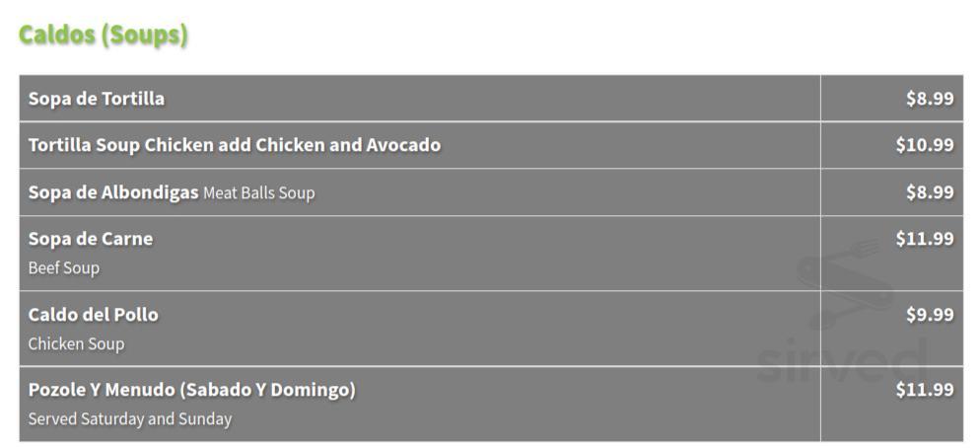Image resolution: width=980 pixels, height=448 pixels.
Task: Choose the Sopa de Albondigas item name
Action: (113, 192)
